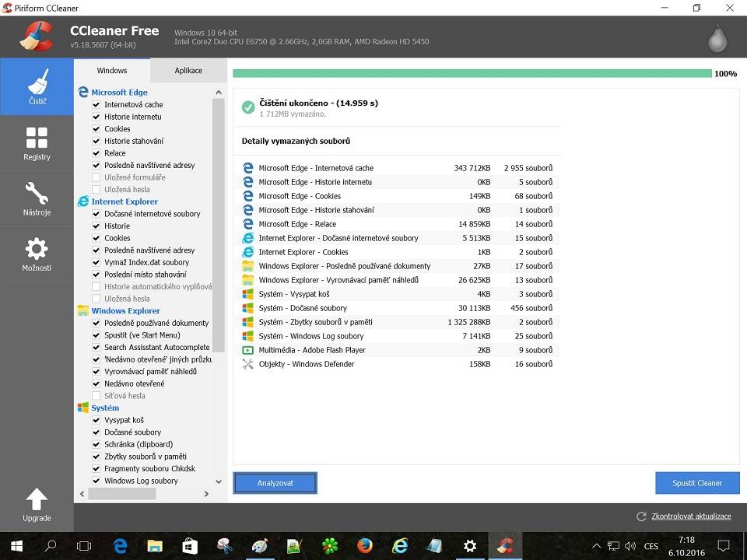The image size is (747, 560).
Task: Open Settings gear on taskbar
Action: click(470, 546)
